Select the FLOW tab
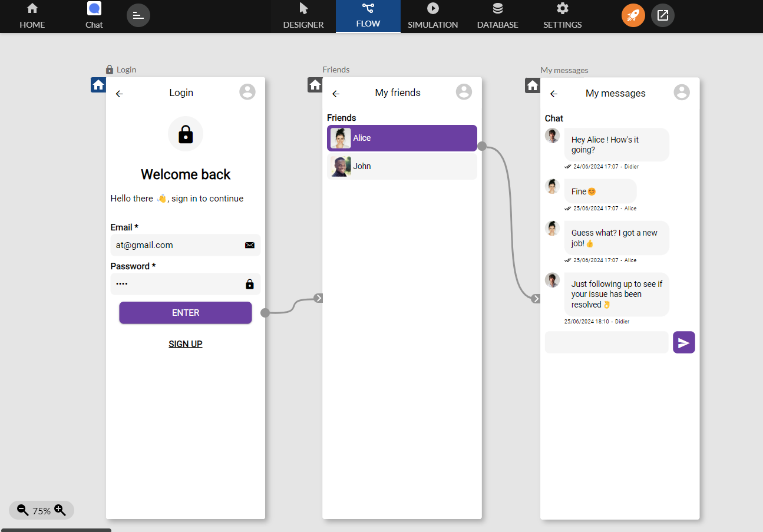This screenshot has height=532, width=763. click(368, 16)
